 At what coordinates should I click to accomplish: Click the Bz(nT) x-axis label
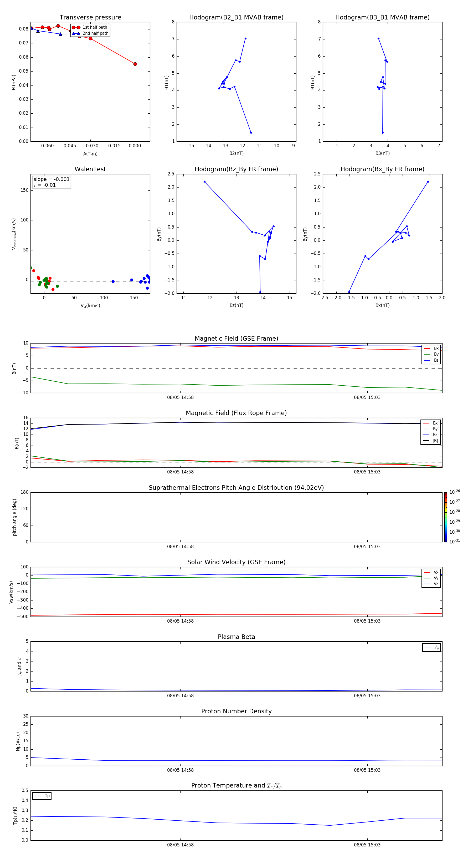(x=236, y=306)
